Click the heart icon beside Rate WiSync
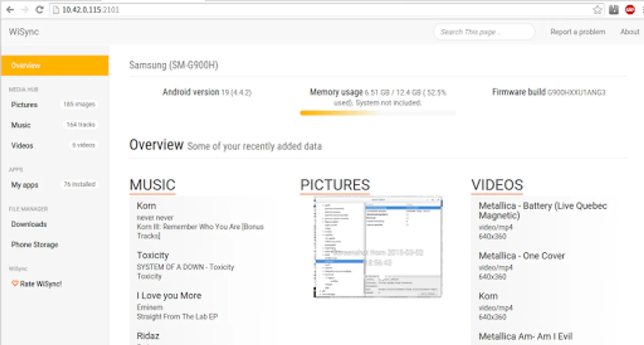Image resolution: width=644 pixels, height=345 pixels. point(15,284)
